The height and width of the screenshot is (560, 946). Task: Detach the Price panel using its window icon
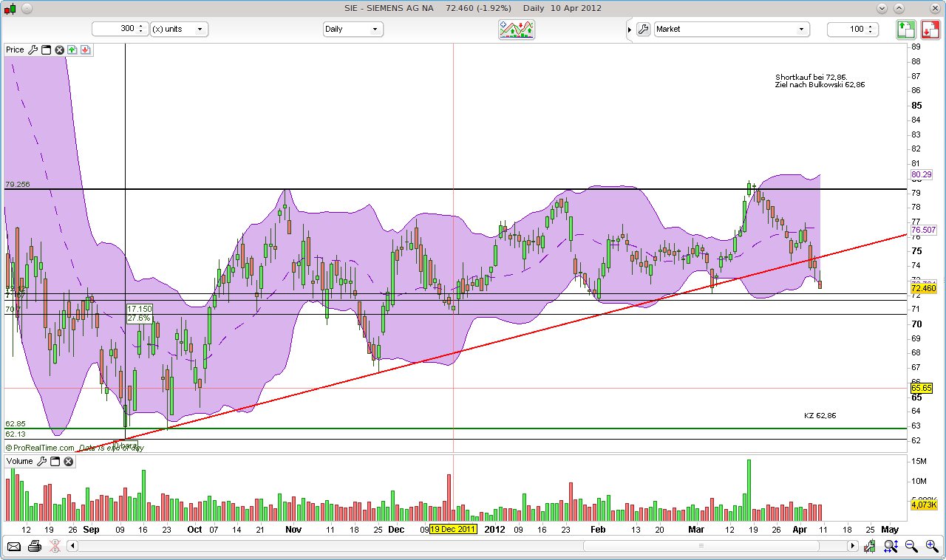click(46, 49)
